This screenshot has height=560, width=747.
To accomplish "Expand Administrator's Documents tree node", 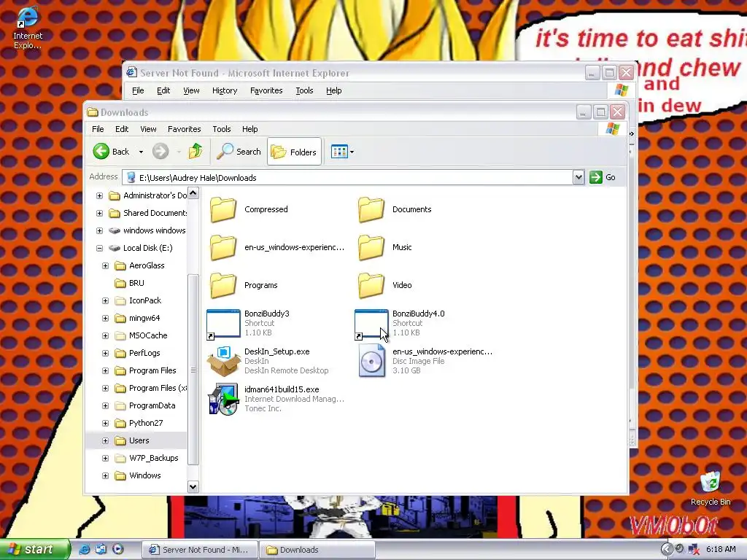I will [99, 195].
